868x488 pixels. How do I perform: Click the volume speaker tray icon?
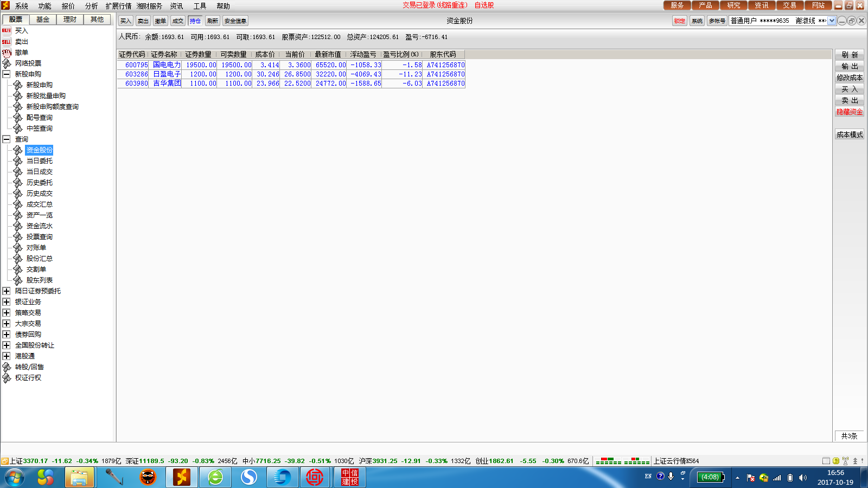pos(803,478)
